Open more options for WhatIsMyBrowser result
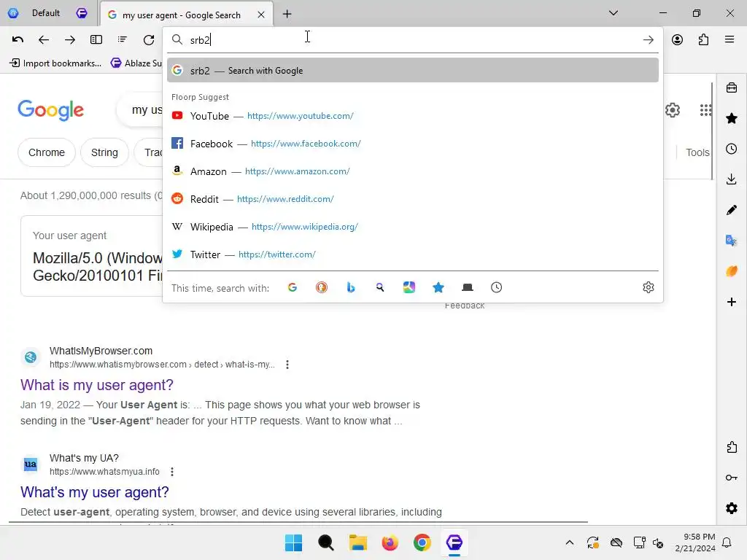Image resolution: width=747 pixels, height=560 pixels. coord(287,365)
